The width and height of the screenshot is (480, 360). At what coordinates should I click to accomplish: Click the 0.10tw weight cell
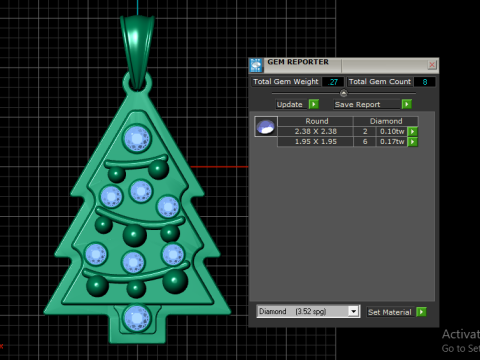(392, 131)
